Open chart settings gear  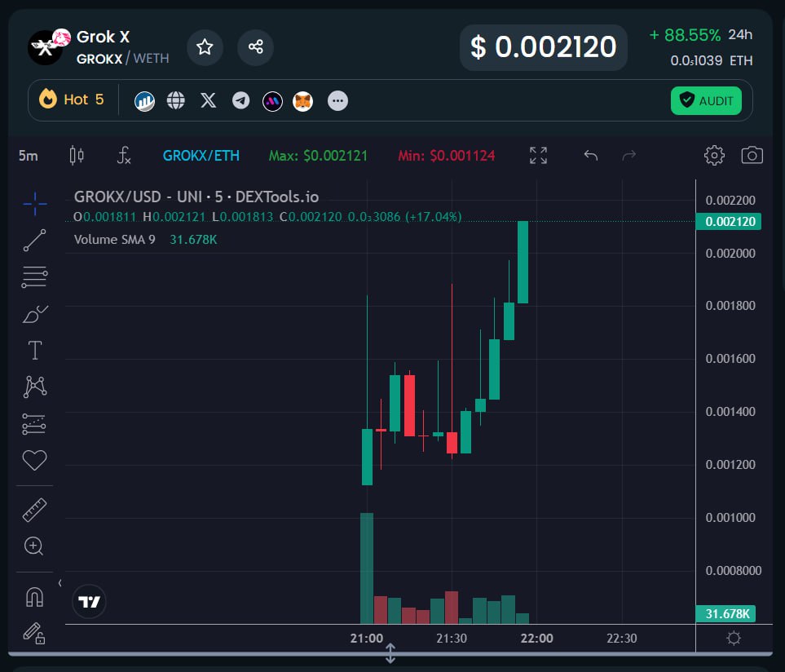tap(714, 156)
